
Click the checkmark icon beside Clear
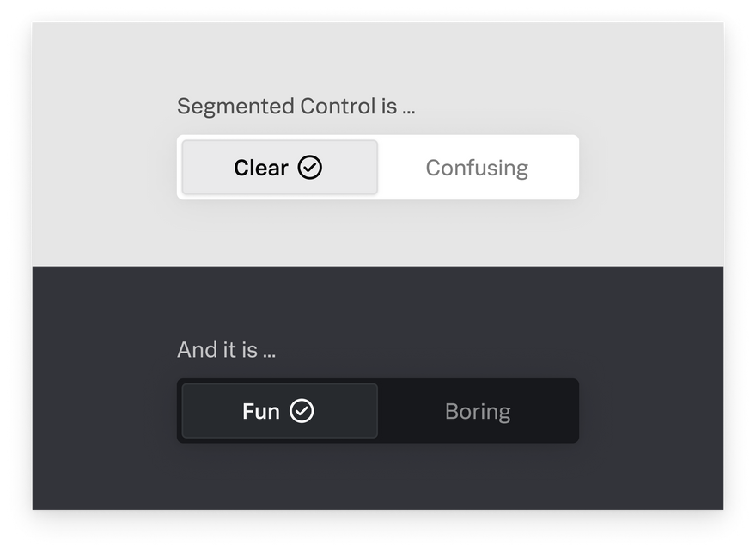(x=309, y=168)
